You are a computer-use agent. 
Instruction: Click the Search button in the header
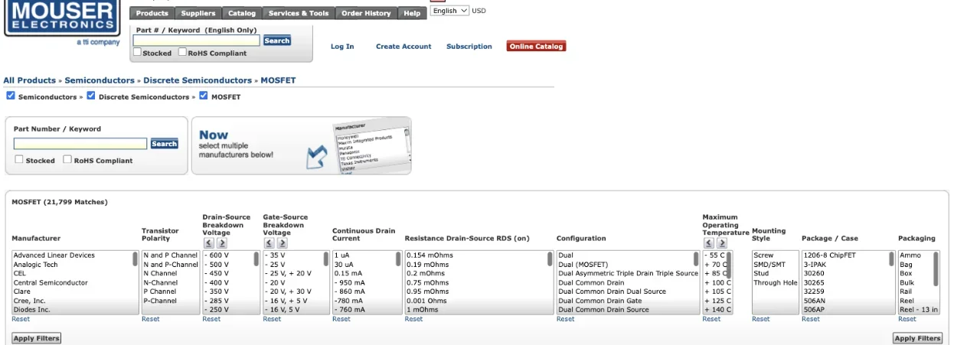coord(277,41)
